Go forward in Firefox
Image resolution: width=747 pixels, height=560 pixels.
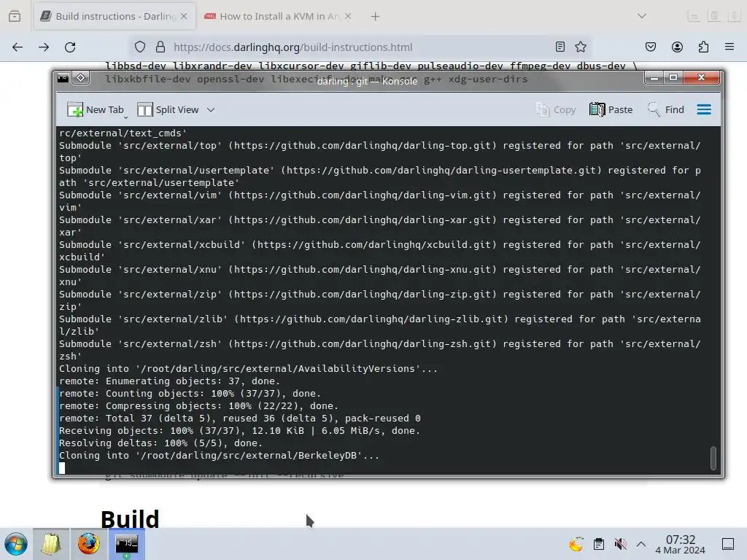[x=44, y=47]
